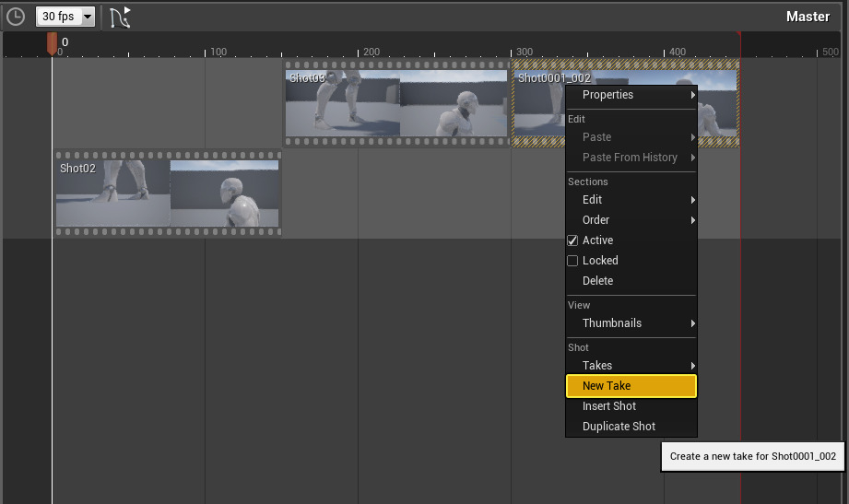The height and width of the screenshot is (504, 849).
Task: Click the Shot0001_002 clip label
Action: click(x=542, y=79)
